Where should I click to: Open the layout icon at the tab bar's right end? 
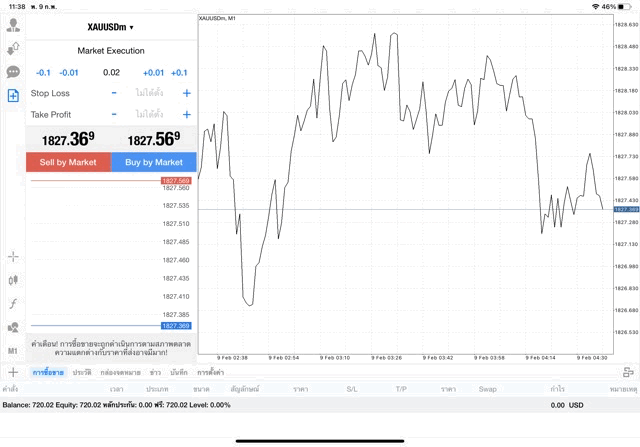pyautogui.click(x=628, y=372)
